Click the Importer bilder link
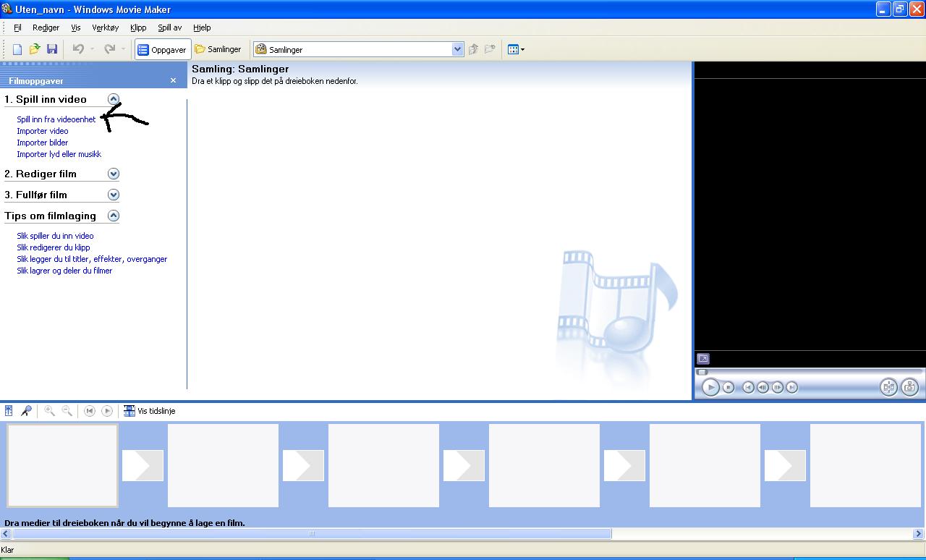The width and height of the screenshot is (926, 560). click(x=43, y=143)
